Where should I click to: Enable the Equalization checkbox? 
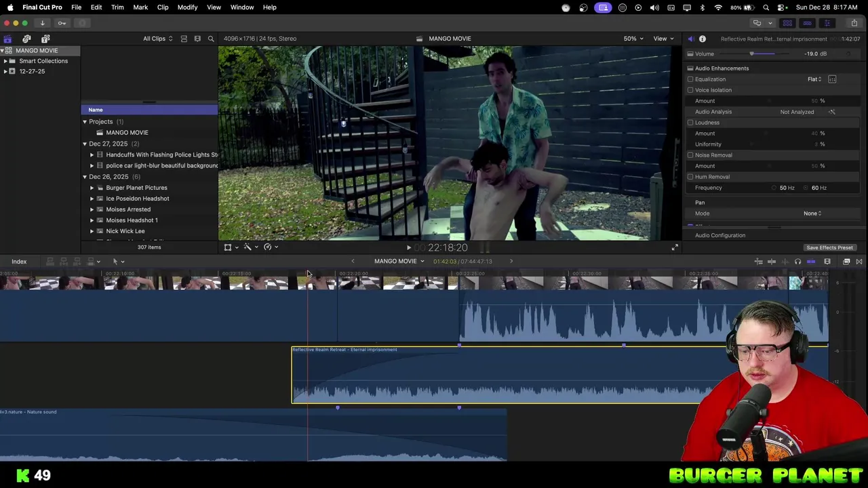690,79
